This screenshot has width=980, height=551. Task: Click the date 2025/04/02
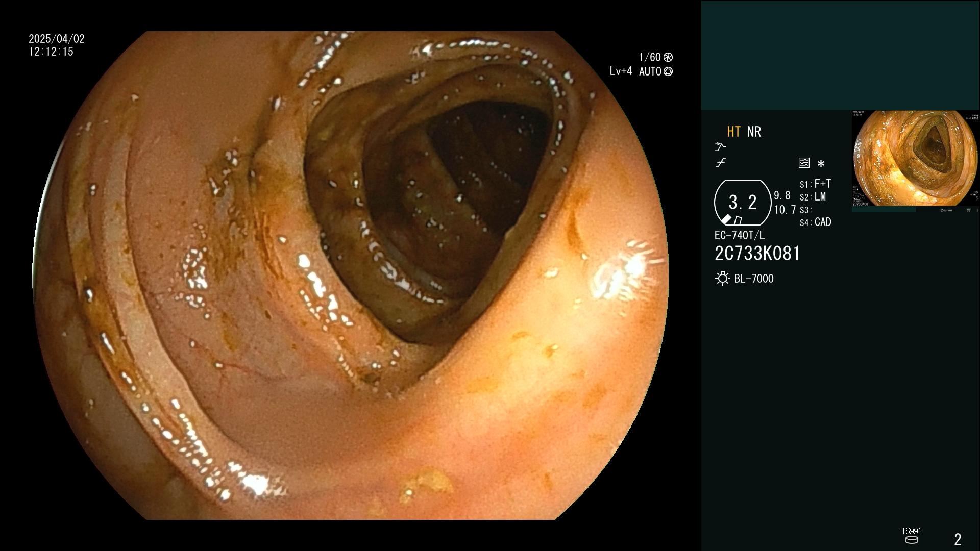click(x=57, y=39)
